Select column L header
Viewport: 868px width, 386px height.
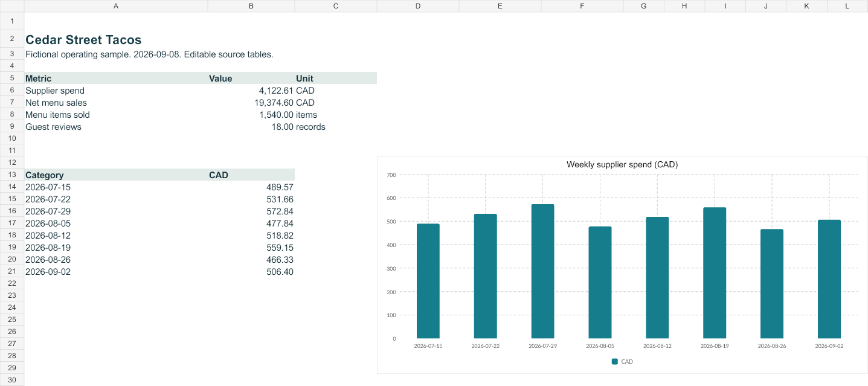(x=847, y=6)
